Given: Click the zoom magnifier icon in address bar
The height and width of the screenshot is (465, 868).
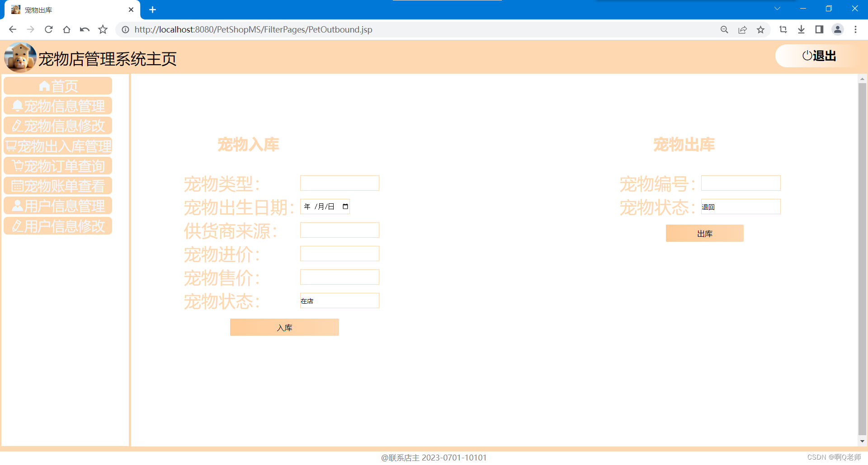Looking at the screenshot, I should [x=724, y=29].
